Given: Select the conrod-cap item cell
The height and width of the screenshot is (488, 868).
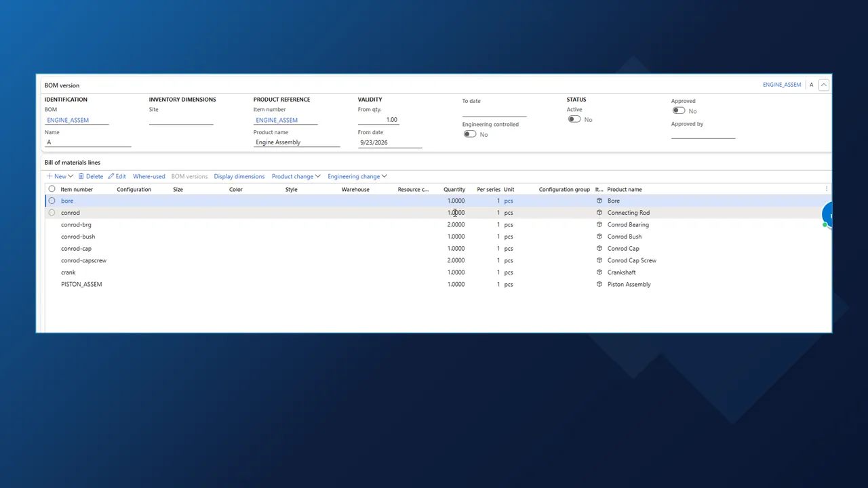Looking at the screenshot, I should coord(76,248).
